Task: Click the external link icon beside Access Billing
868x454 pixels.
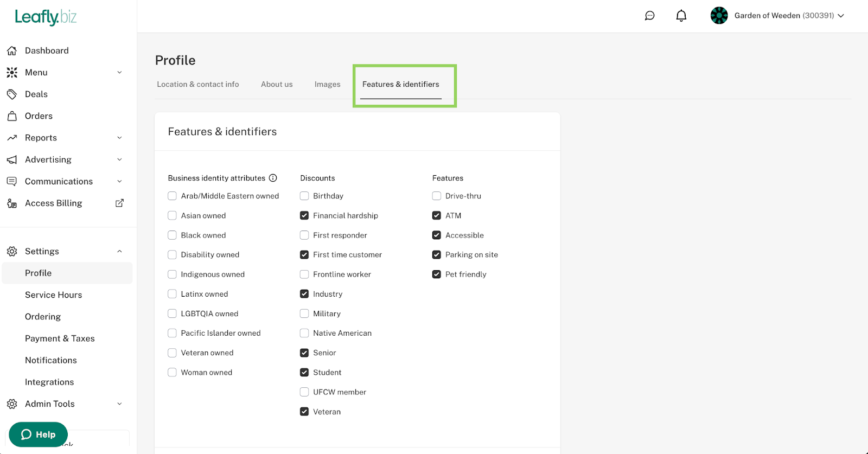Action: click(x=120, y=203)
